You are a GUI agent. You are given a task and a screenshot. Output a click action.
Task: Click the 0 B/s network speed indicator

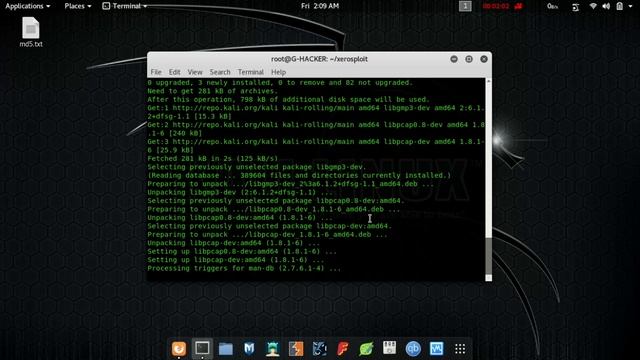pyautogui.click(x=552, y=6)
